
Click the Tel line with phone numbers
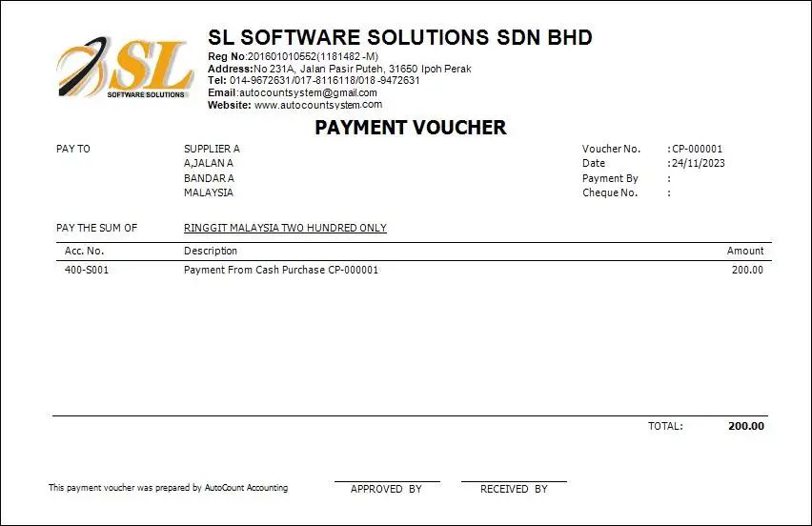click(x=314, y=80)
